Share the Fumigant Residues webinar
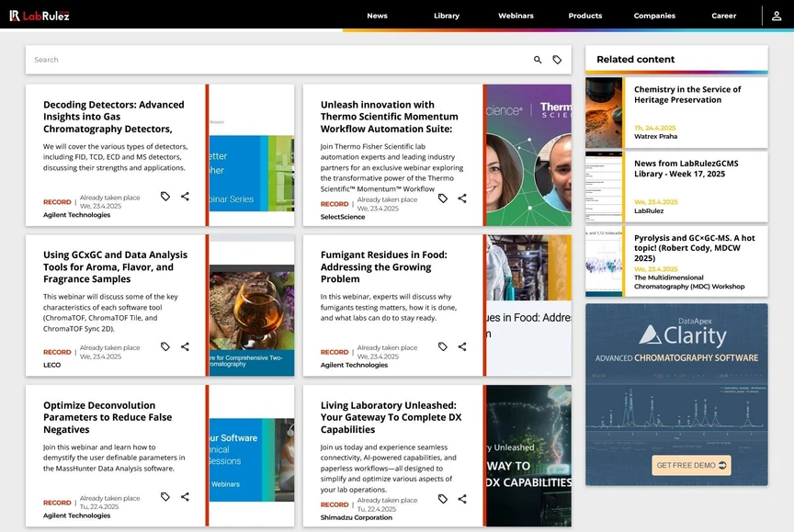794x532 pixels. pos(462,346)
